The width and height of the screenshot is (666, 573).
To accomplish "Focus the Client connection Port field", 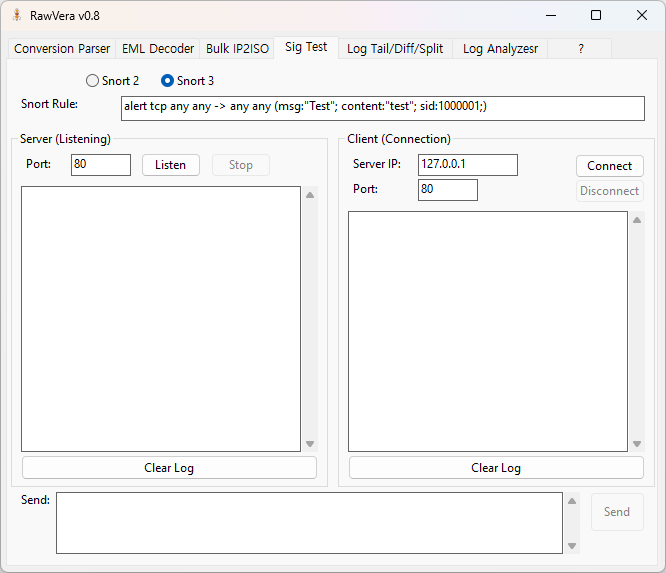I will 448,190.
